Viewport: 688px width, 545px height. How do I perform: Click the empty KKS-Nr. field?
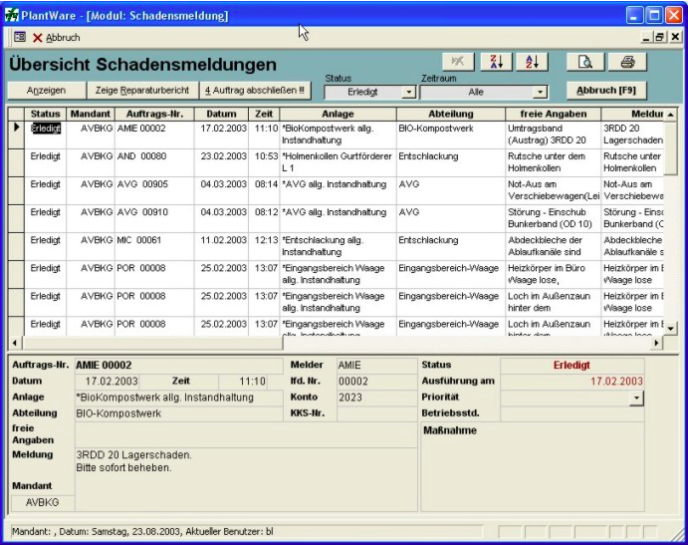click(377, 413)
